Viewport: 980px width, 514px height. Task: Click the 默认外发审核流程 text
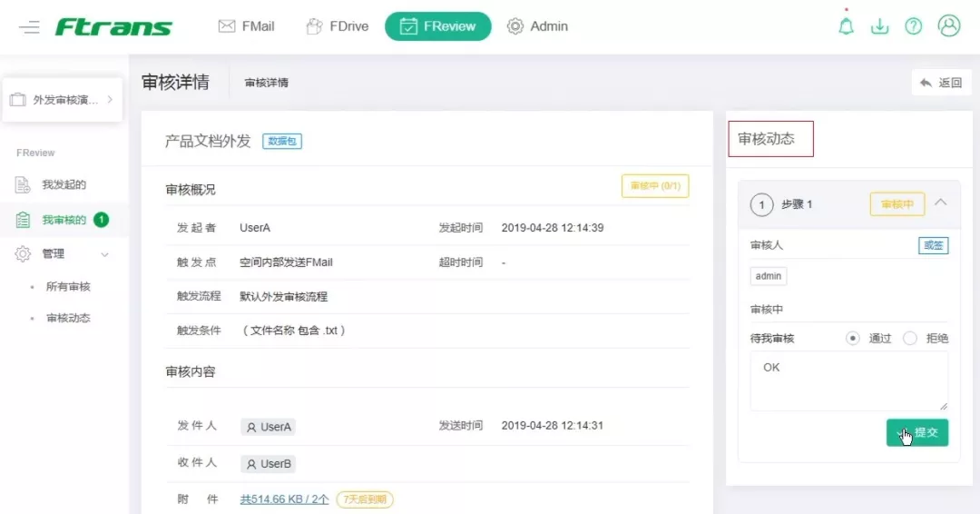pyautogui.click(x=283, y=296)
